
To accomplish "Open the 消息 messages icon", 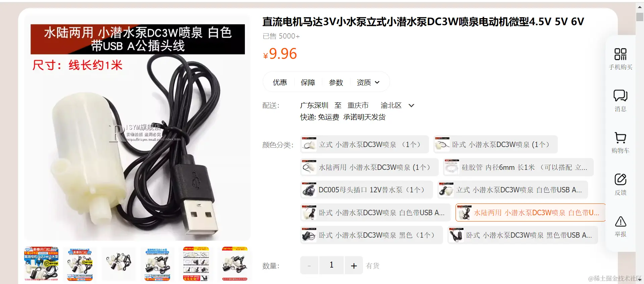I will 620,96.
